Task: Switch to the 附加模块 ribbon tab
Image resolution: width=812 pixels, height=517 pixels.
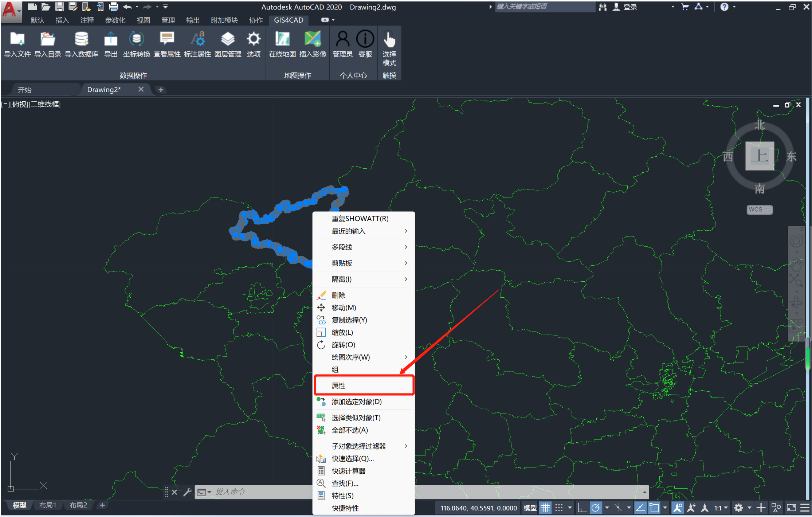Action: (224, 20)
